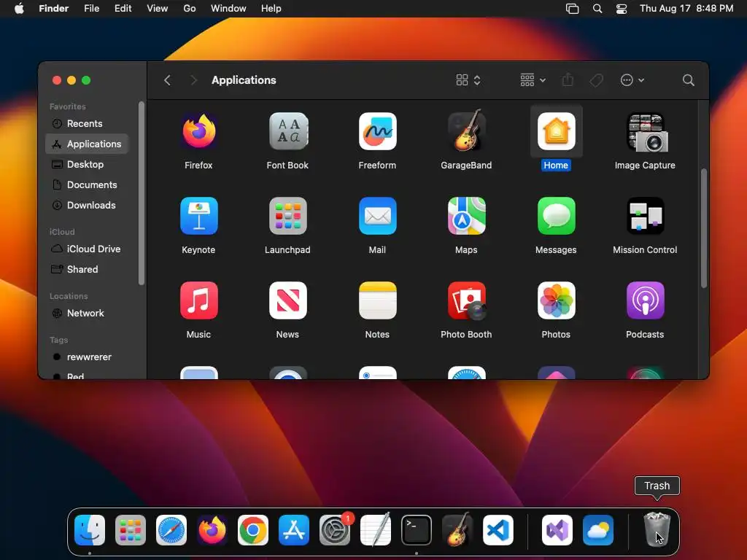Open the More actions ellipsis dropdown
The width and height of the screenshot is (747, 560).
coord(632,80)
